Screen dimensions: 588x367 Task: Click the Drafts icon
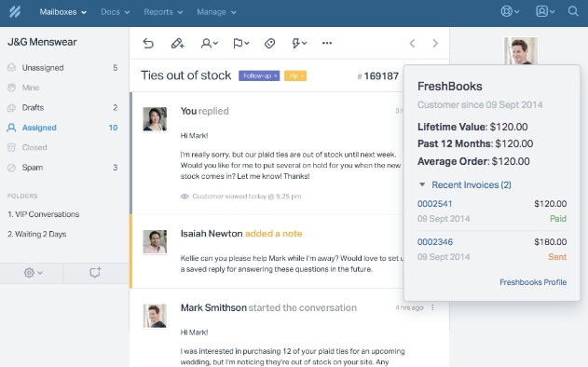coord(11,108)
